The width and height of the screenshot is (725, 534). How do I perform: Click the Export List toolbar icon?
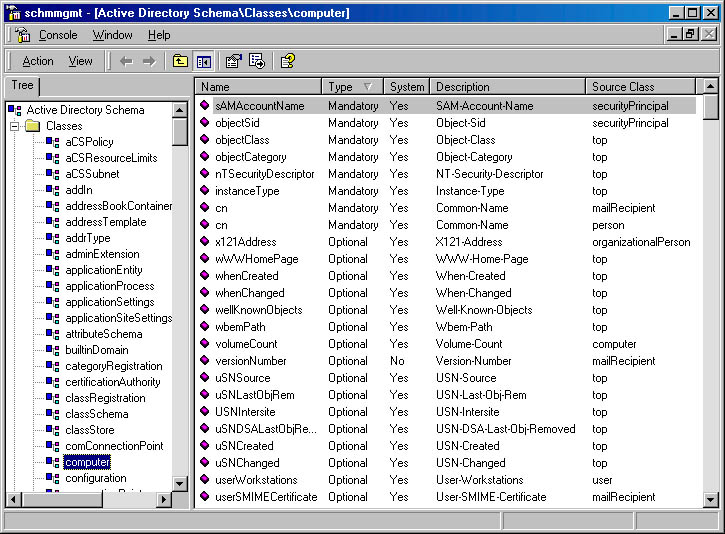tap(256, 61)
